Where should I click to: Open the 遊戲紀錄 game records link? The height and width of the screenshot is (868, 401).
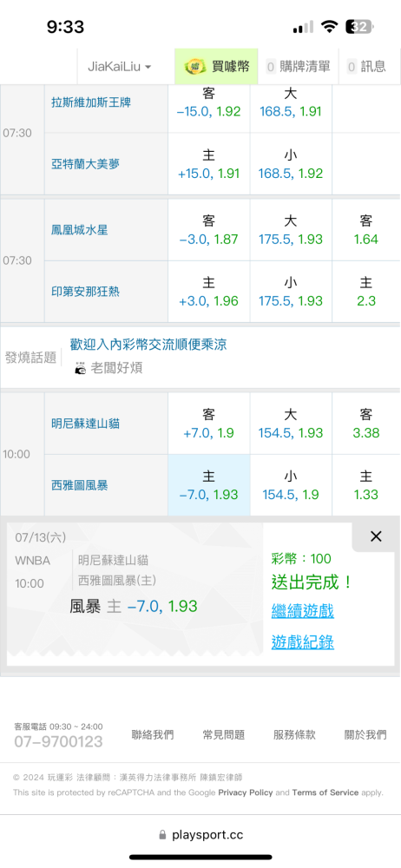pos(302,642)
